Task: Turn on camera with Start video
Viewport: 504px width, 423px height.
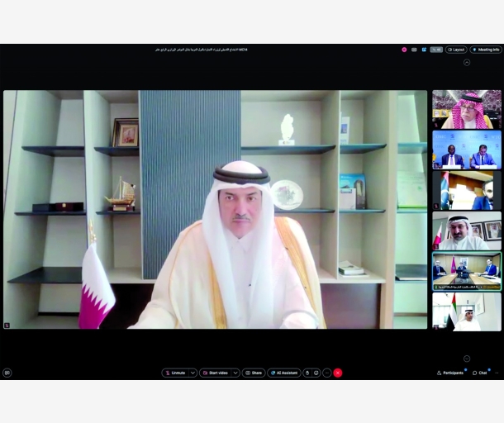Action: coord(215,373)
